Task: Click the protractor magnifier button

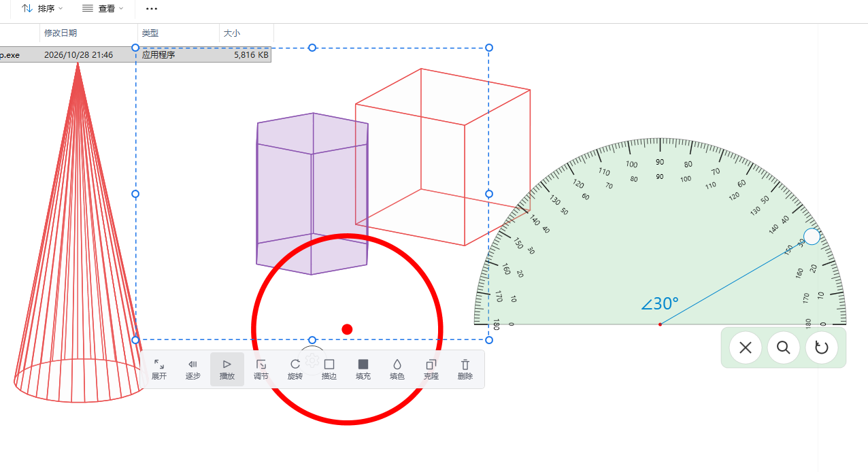Action: click(x=784, y=348)
